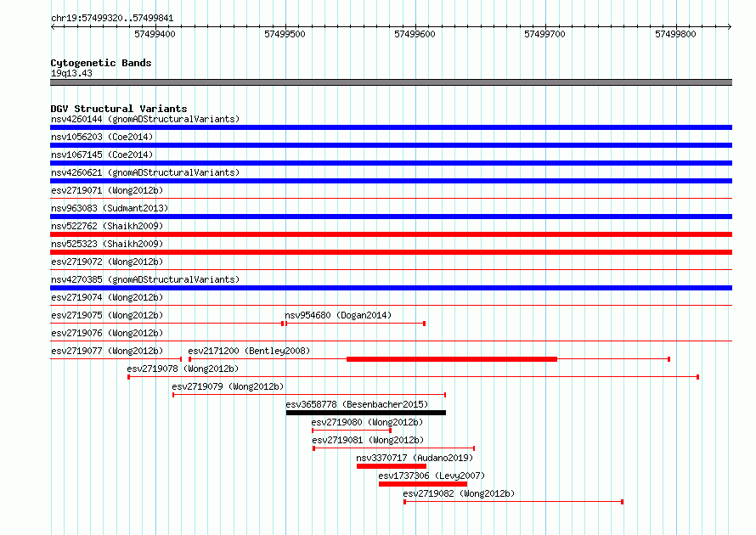Click the thin red line under esv2719078
Image resolution: width=756 pixels, height=535 pixels.
coord(413,377)
